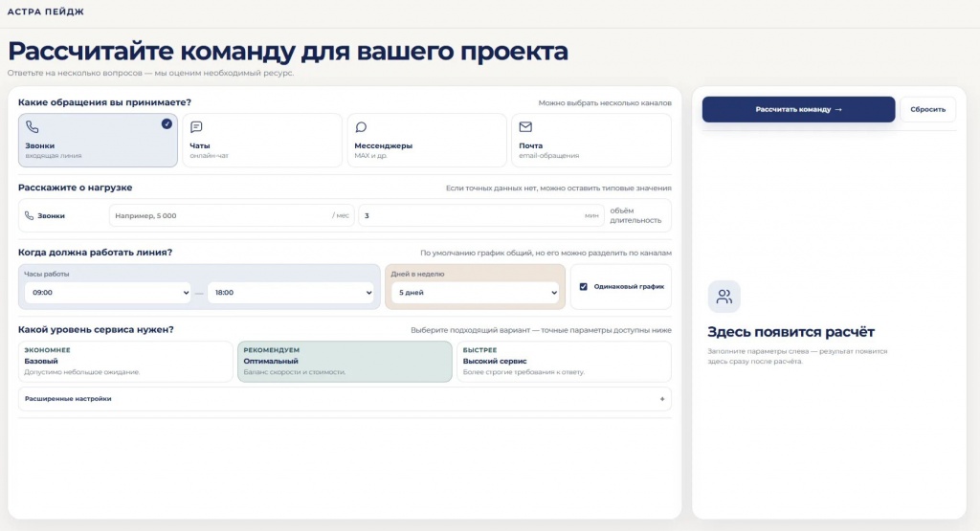Image resolution: width=980 pixels, height=531 pixels.
Task: Click label Дней в неделю
Action: (x=417, y=274)
